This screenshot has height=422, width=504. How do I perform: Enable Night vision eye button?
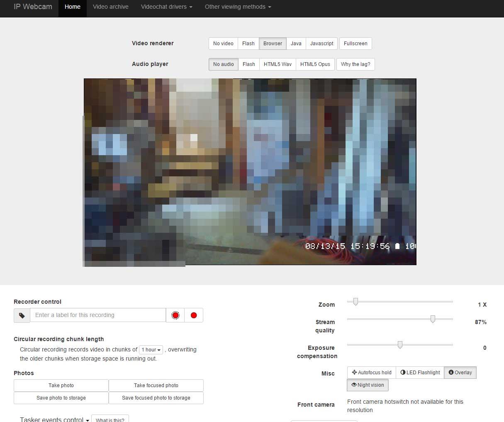point(368,385)
